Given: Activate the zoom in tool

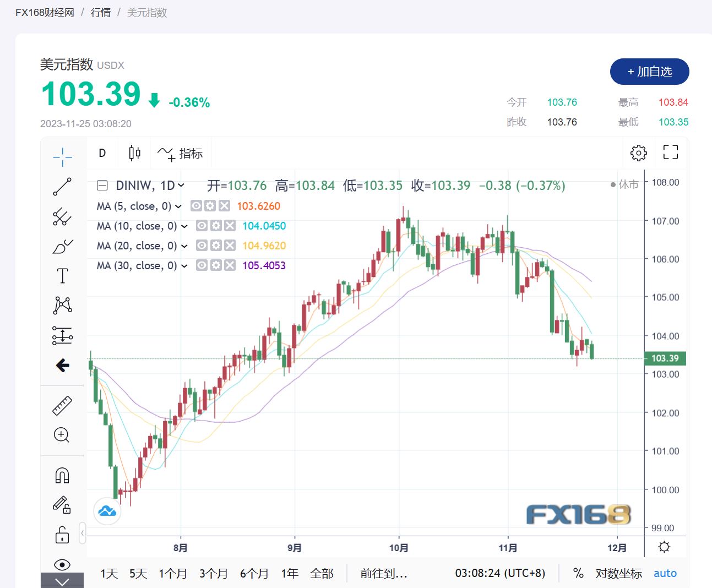Looking at the screenshot, I should pyautogui.click(x=62, y=435).
